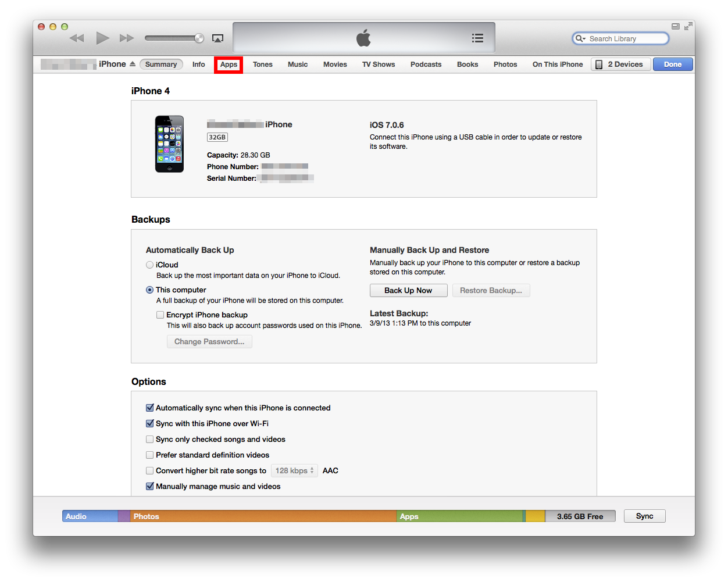Viewport: 728px width, 582px height.
Task: Uncheck Manually manage music and videos
Action: (x=150, y=486)
